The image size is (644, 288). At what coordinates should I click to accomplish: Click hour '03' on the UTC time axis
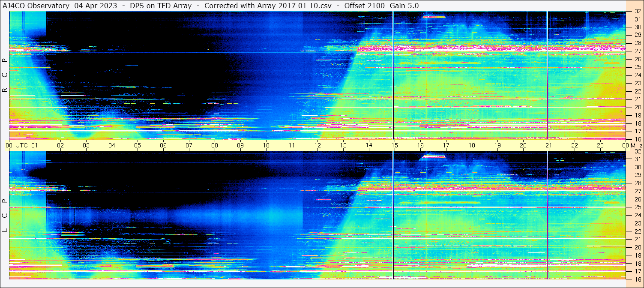pos(86,145)
